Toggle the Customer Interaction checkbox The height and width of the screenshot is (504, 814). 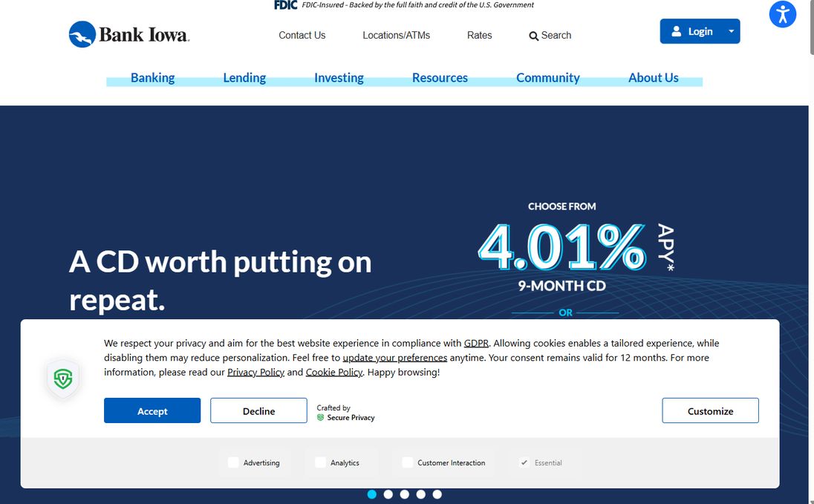coord(408,462)
